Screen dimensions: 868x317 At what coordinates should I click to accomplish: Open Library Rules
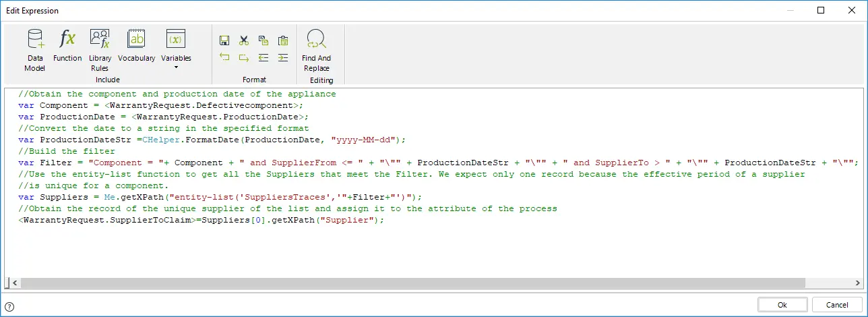100,51
